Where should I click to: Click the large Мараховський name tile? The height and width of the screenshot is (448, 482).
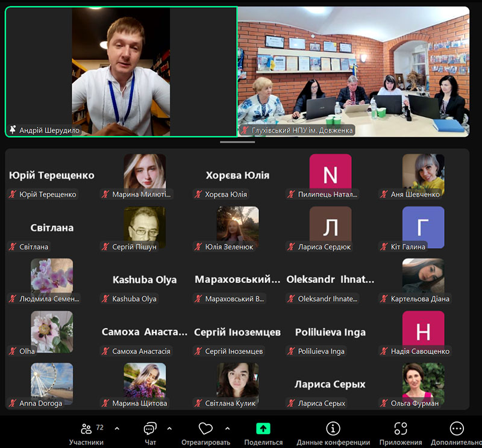click(x=237, y=279)
